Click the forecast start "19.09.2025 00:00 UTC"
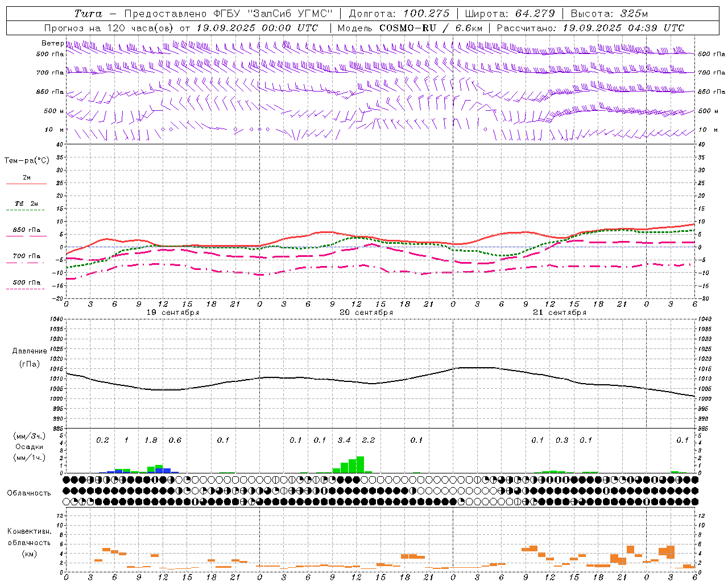 click(x=257, y=28)
